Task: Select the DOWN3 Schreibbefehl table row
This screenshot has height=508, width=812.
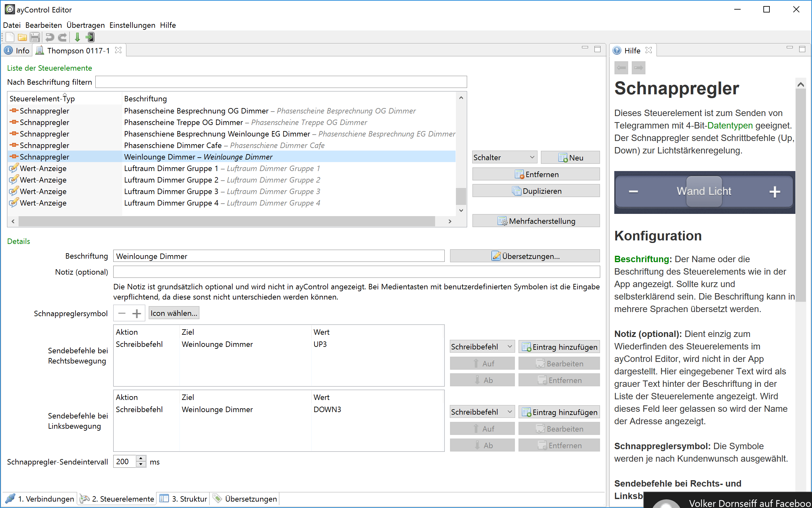Action: pos(279,410)
